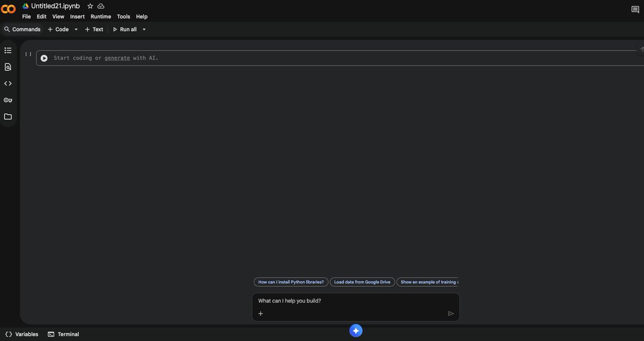Select 'Load data from Google Drive' suggestion
The image size is (644, 341).
click(362, 282)
